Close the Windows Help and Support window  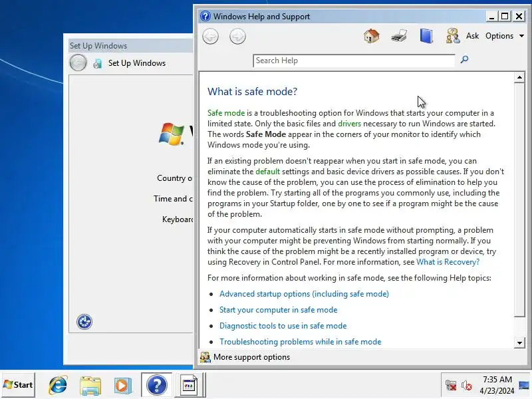pos(519,16)
